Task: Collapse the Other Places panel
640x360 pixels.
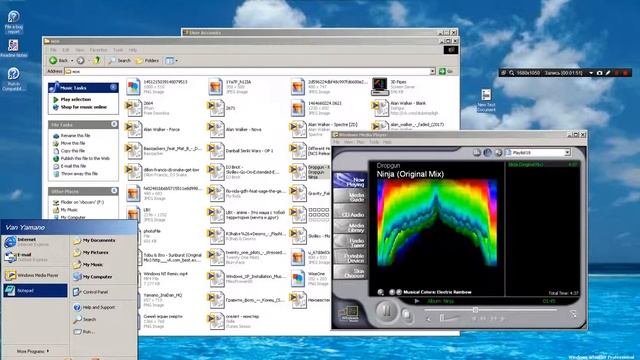Action: pos(114,191)
